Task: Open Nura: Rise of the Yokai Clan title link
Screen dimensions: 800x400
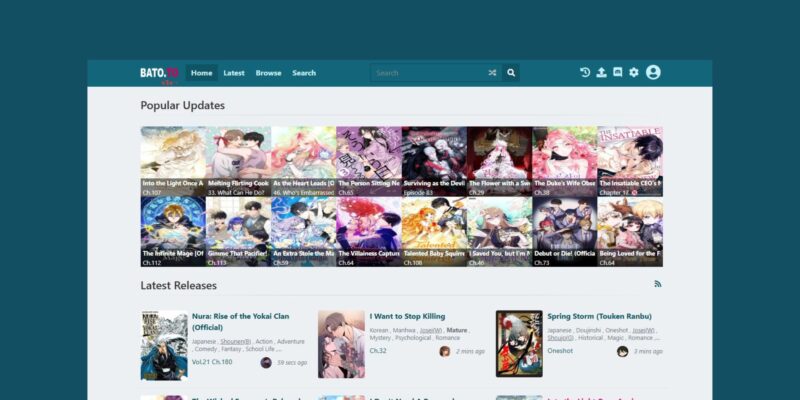Action: [x=240, y=321]
